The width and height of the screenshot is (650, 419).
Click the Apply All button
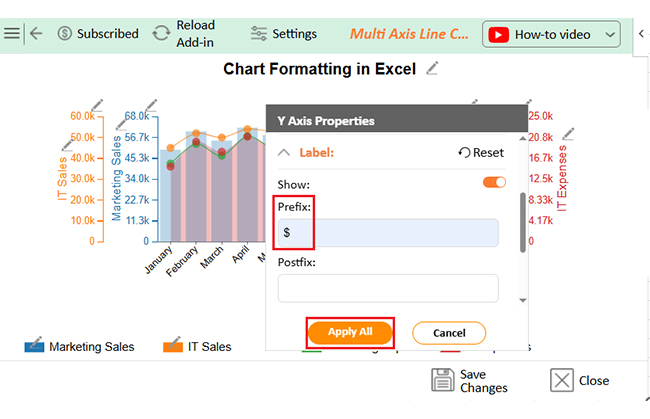(x=350, y=332)
